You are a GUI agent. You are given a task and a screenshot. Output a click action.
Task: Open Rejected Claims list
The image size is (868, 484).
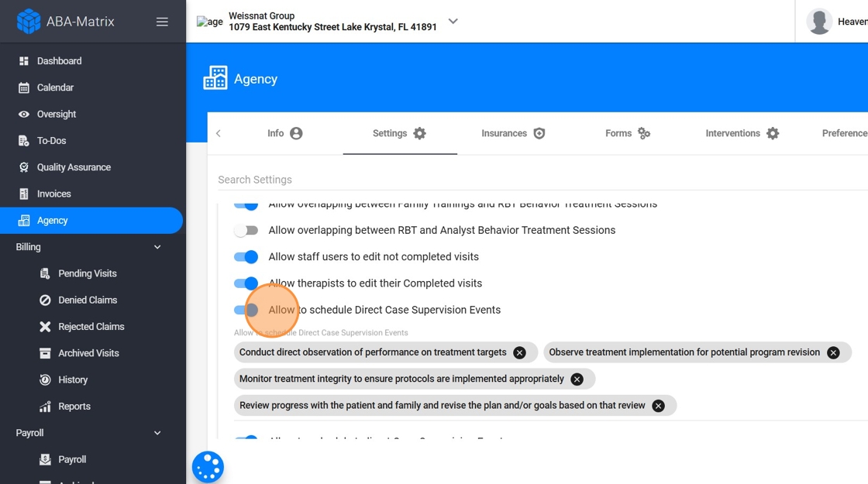click(92, 326)
